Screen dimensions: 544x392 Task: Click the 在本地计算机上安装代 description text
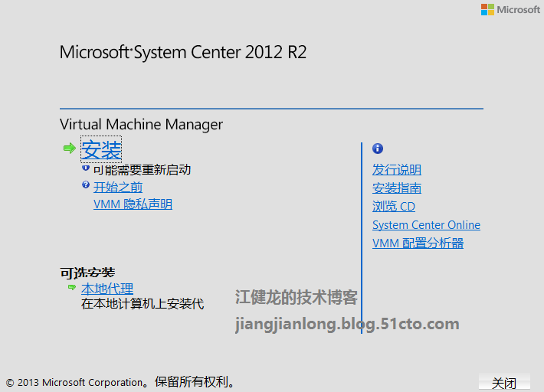point(143,304)
